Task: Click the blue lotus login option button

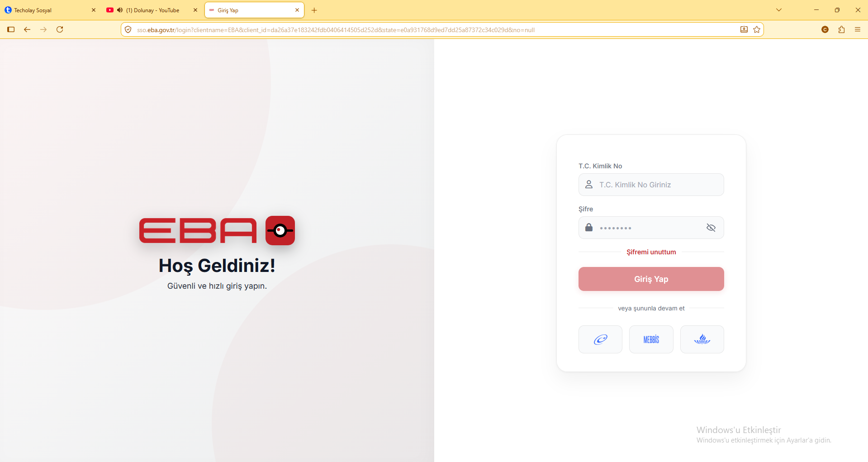Action: pyautogui.click(x=702, y=339)
